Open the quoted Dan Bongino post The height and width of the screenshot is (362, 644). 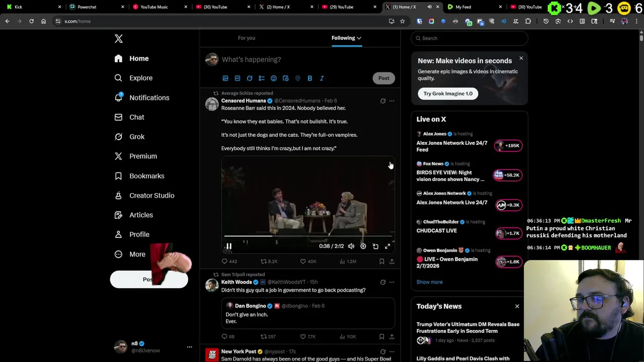[308, 313]
